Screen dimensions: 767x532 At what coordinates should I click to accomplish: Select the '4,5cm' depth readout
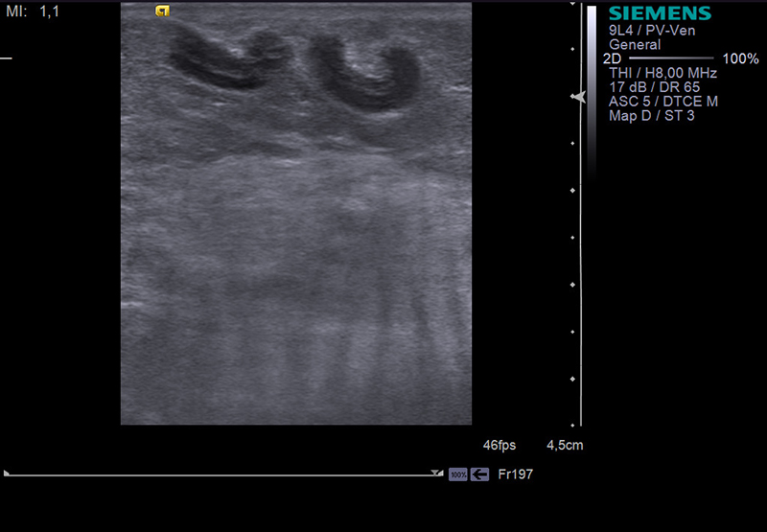pos(565,445)
